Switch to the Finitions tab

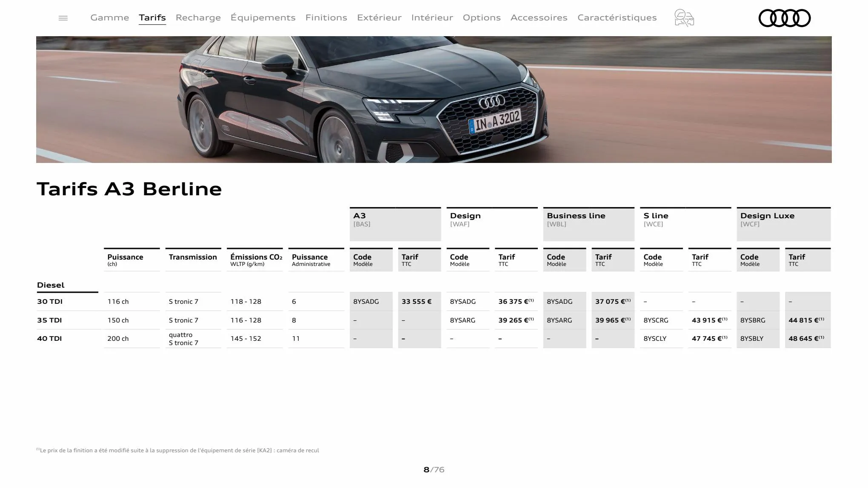[326, 17]
